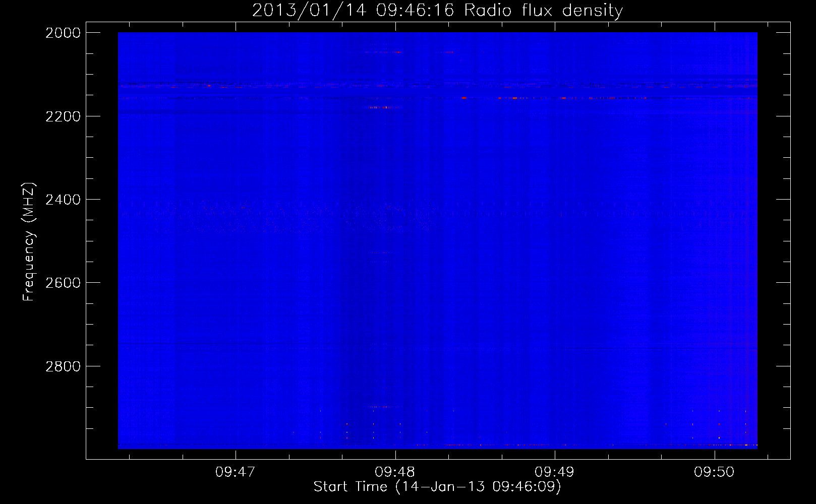Click the 2200 frequency tick label
Screen dimensions: 816x504
(x=63, y=116)
